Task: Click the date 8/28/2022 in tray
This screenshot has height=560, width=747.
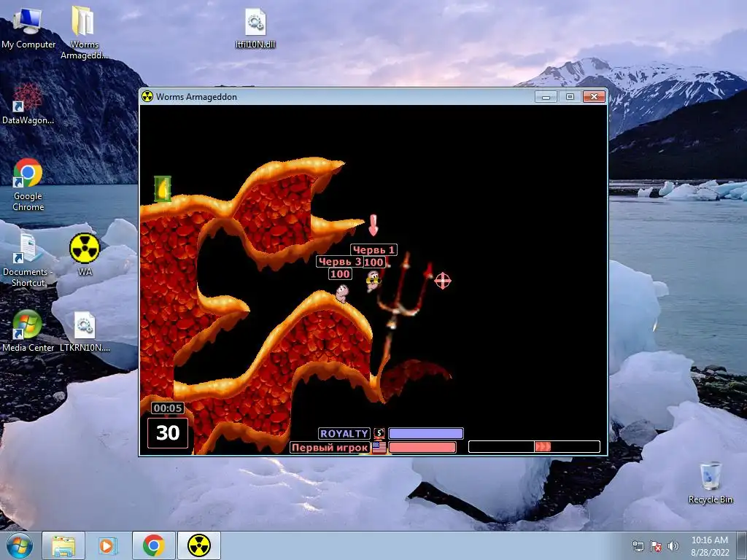Action: (710, 553)
